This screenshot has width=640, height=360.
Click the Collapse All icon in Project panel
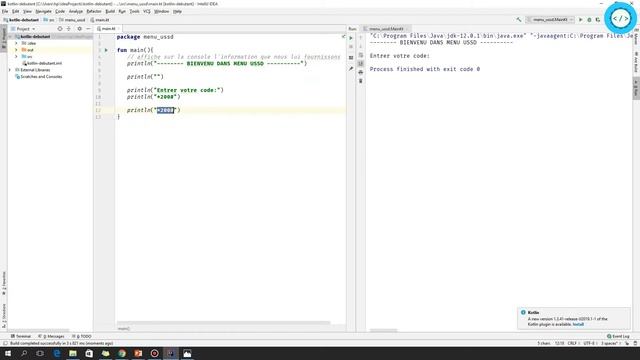pos(69,29)
